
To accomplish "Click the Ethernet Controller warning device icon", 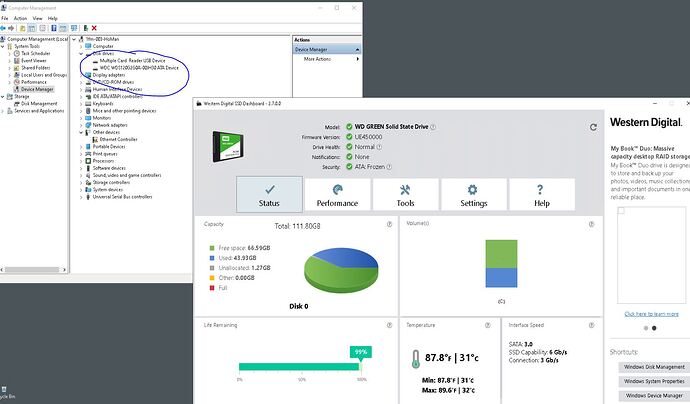I will pos(95,140).
